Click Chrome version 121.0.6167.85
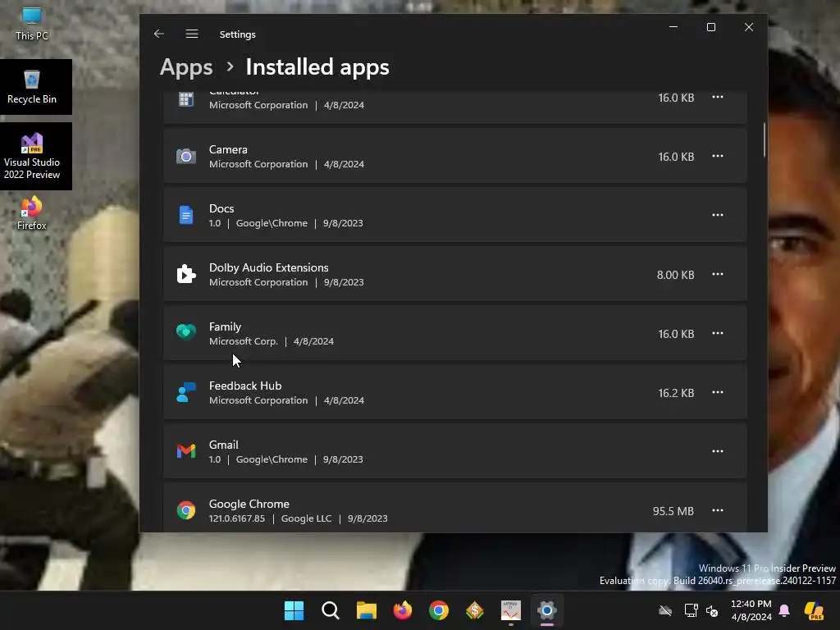This screenshot has width=840, height=630. [237, 518]
